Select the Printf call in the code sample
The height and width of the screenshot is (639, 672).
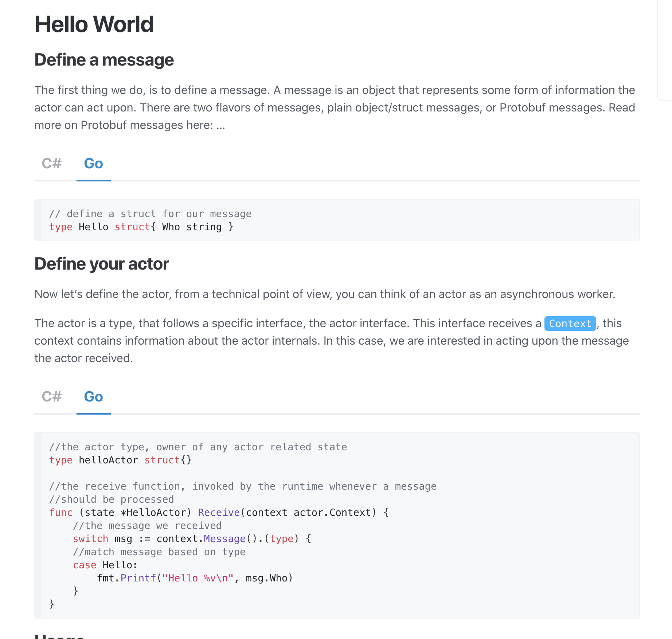click(x=138, y=578)
